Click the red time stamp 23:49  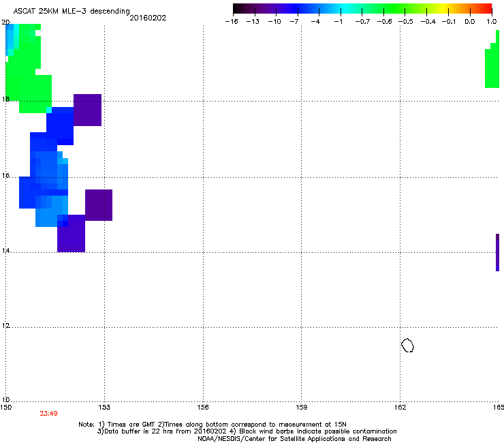click(x=48, y=414)
